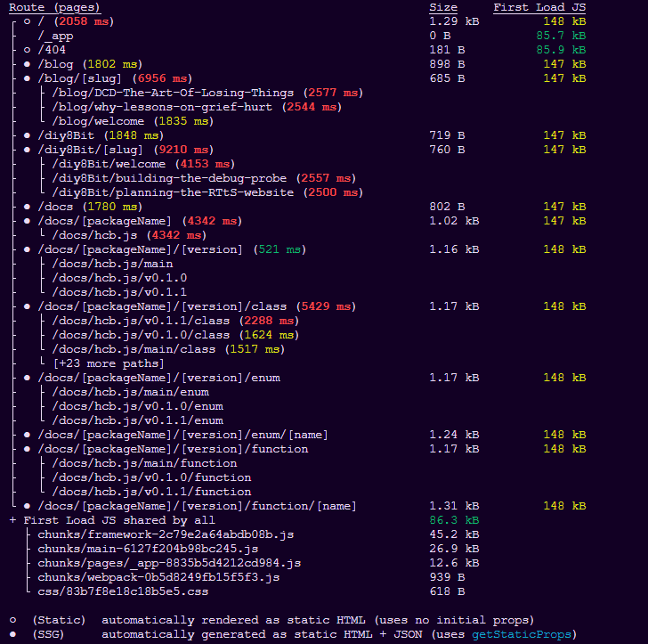The width and height of the screenshot is (648, 644).
Task: Click the hollow circle before the /404 route
Action: [28, 50]
